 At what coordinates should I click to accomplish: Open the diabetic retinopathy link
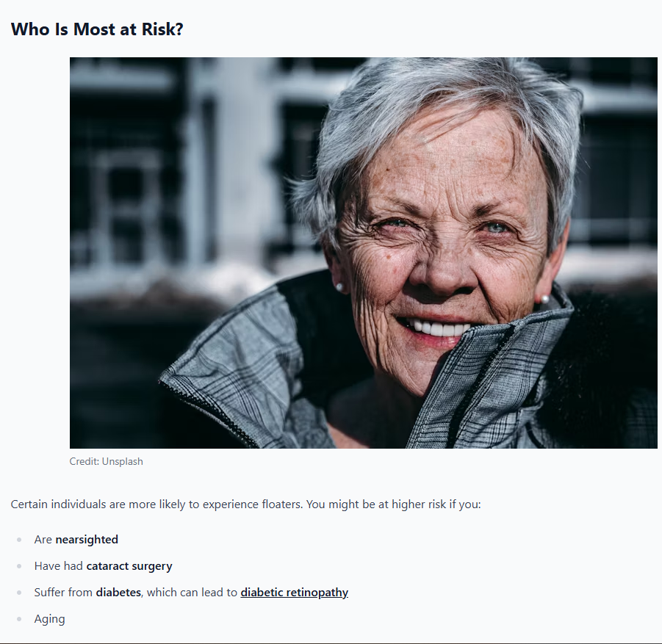click(x=295, y=593)
